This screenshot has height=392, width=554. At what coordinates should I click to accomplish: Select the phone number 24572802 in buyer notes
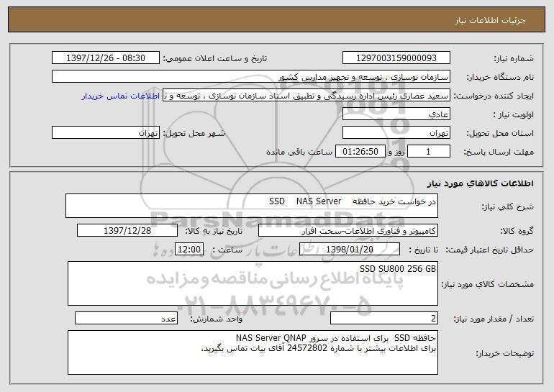307,349
